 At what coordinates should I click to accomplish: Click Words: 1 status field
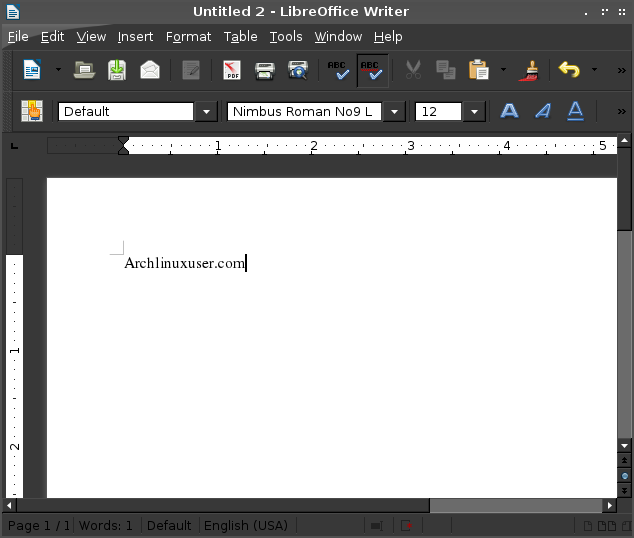coord(106,525)
